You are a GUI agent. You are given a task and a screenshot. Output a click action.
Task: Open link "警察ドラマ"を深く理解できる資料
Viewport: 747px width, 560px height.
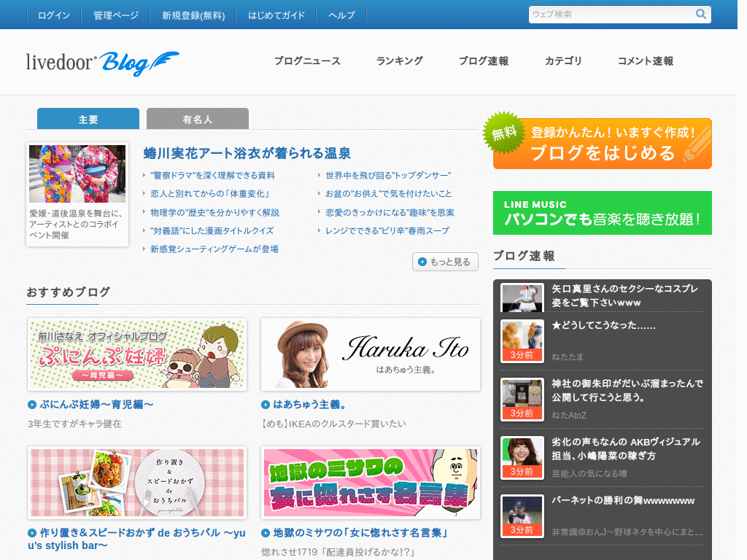(212, 176)
